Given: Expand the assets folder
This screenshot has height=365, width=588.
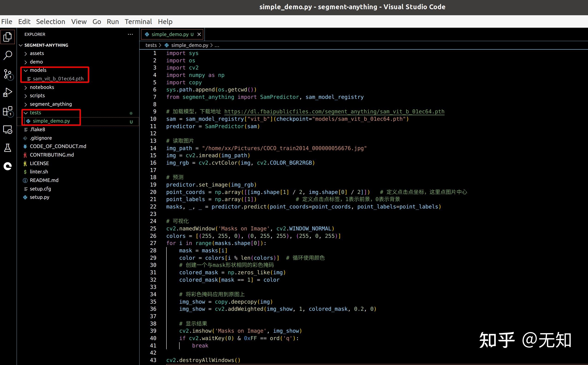Looking at the screenshot, I should [x=26, y=54].
